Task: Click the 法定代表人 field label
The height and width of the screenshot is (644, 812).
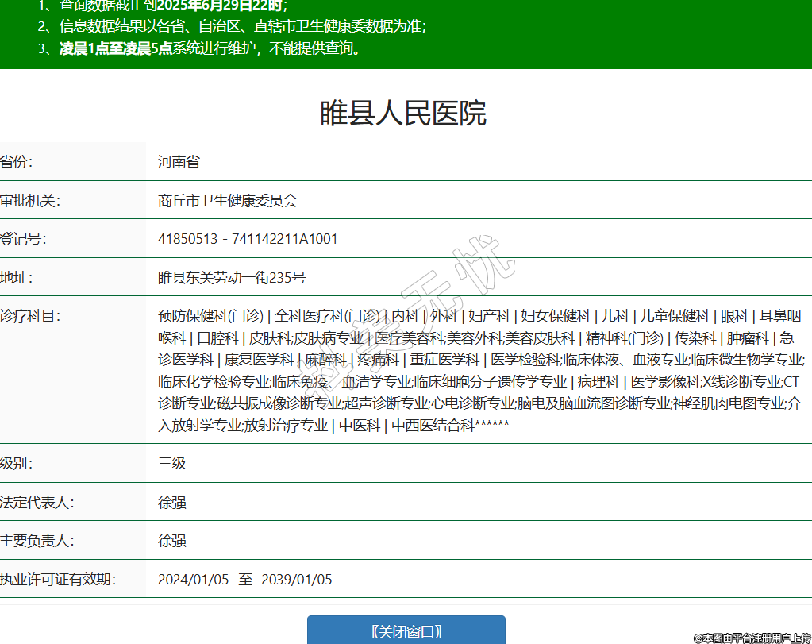Action: (x=37, y=503)
